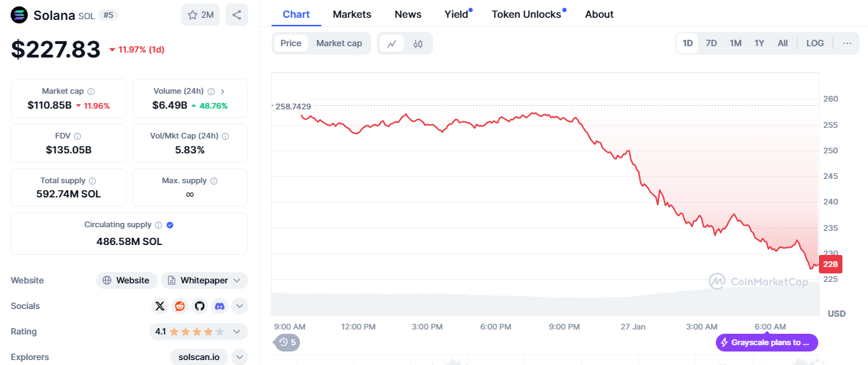Open Solana's X (Twitter) social link
This screenshot has height=365, width=868.
(160, 306)
